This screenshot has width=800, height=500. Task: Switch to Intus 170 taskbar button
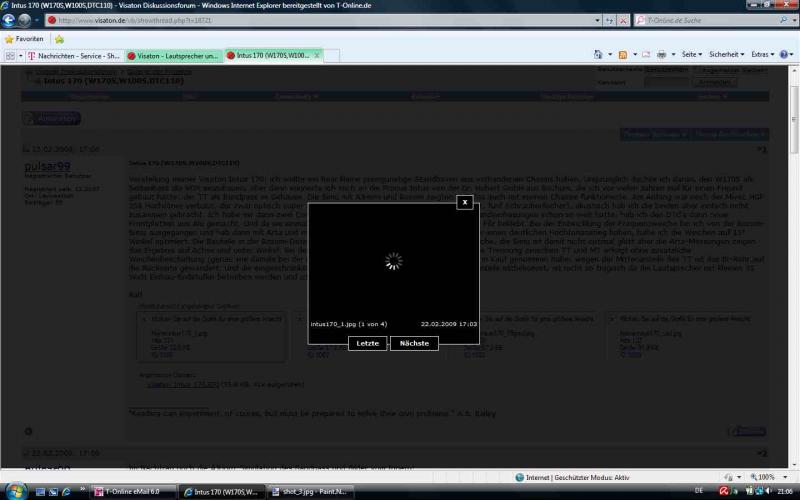[223, 492]
